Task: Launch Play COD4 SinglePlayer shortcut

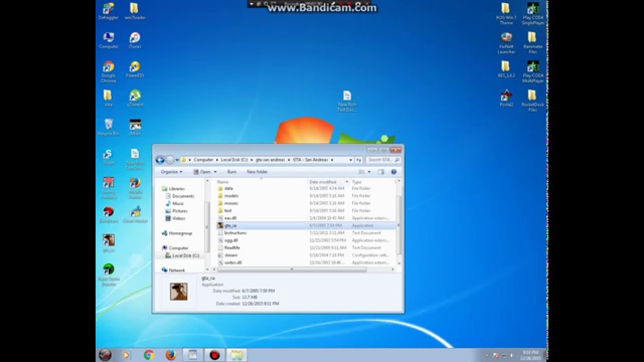Action: coord(533,14)
